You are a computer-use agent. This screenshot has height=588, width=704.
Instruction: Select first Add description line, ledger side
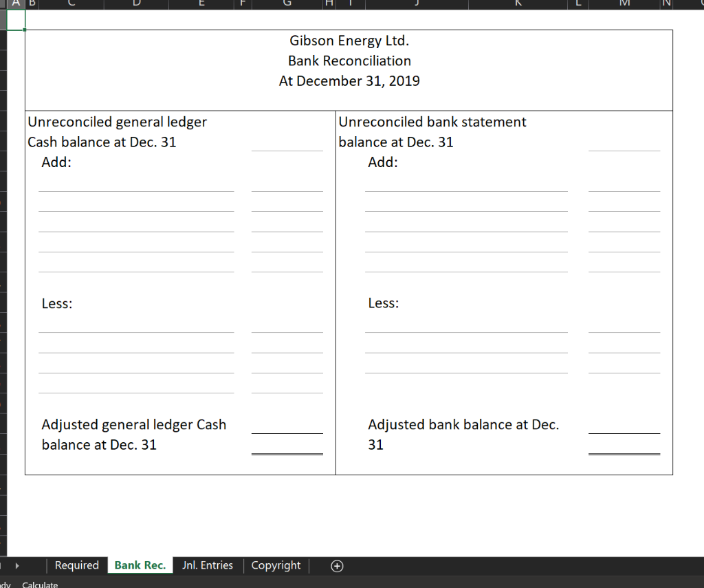[x=137, y=182]
